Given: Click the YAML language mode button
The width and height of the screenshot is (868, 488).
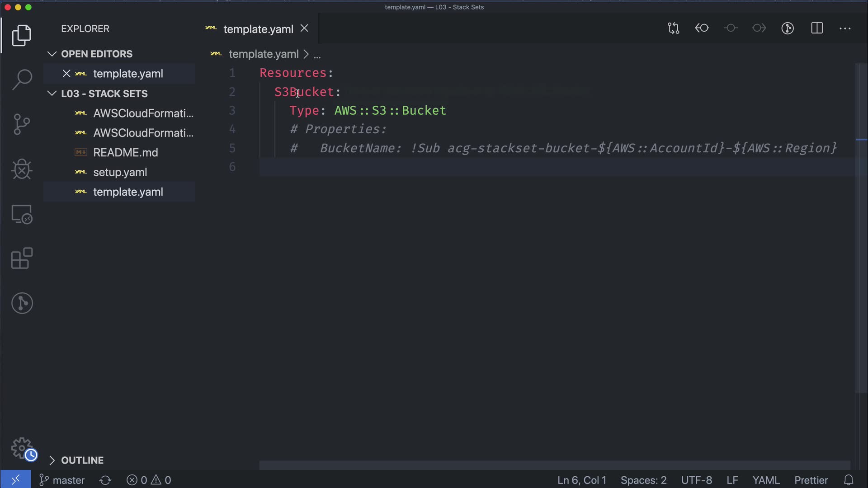Looking at the screenshot, I should click(x=765, y=480).
